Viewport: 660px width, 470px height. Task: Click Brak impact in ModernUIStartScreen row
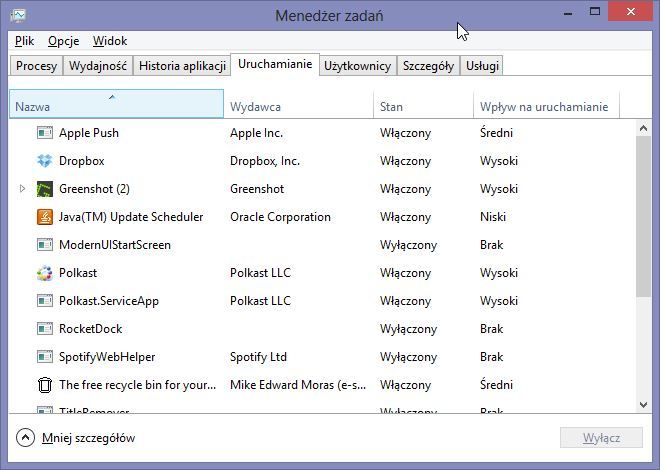point(492,245)
